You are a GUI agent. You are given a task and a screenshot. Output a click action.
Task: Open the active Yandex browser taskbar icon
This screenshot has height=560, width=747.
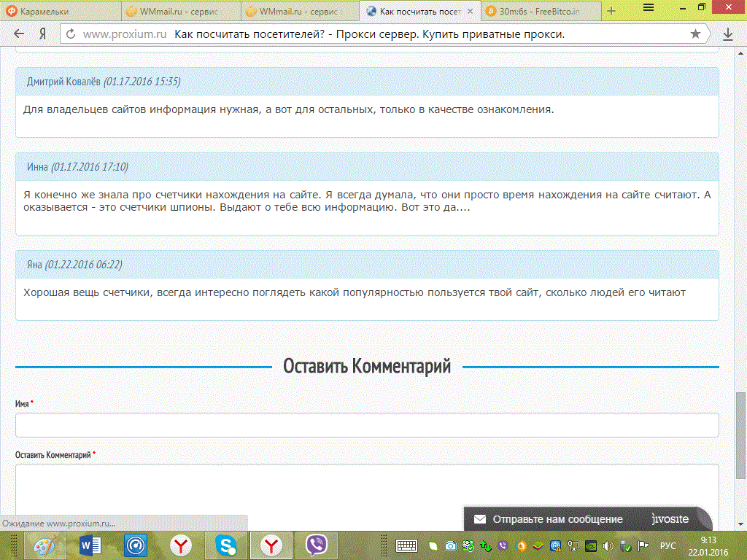[x=271, y=545]
